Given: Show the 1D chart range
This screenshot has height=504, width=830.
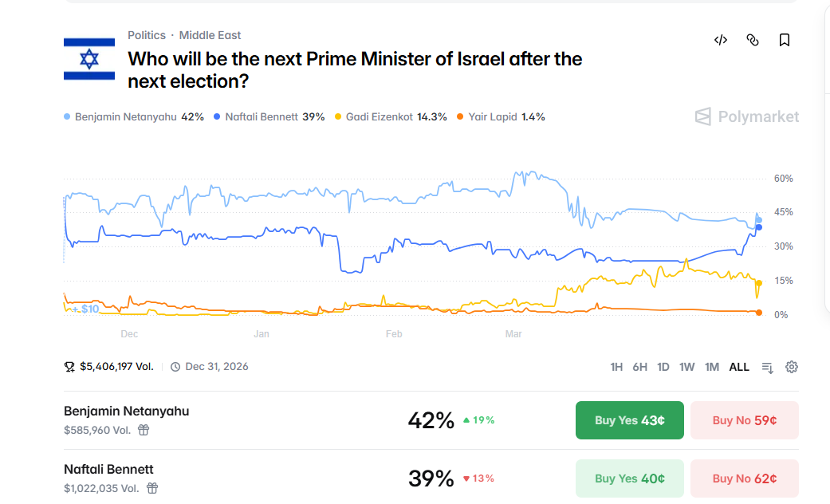Looking at the screenshot, I should click(x=663, y=367).
